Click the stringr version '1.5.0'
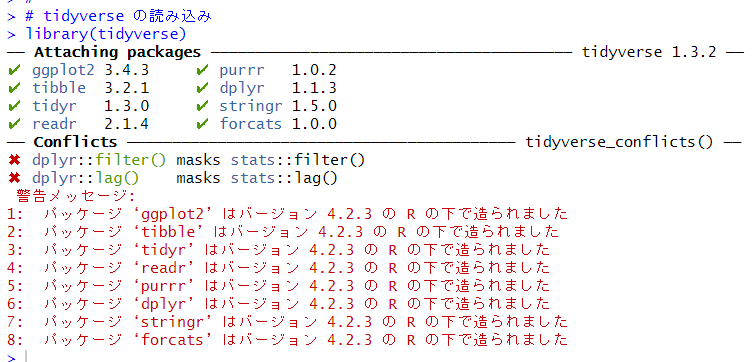 (315, 106)
